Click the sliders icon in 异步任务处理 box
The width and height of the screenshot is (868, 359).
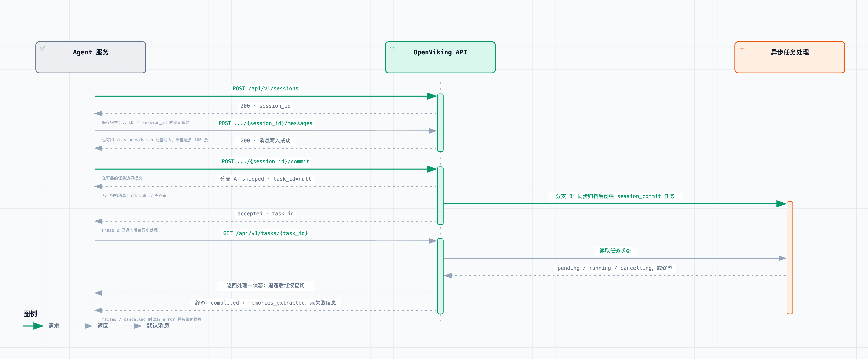(741, 48)
